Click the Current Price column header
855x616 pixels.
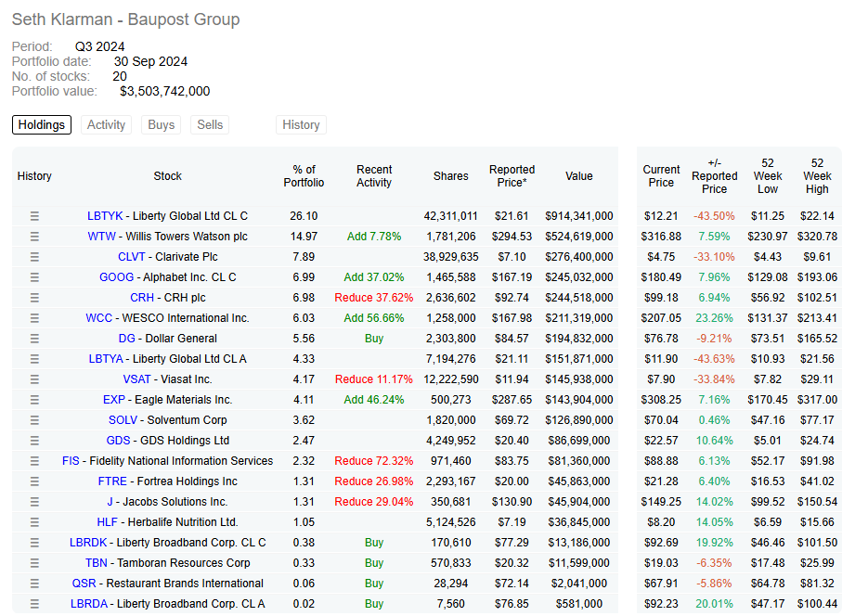pos(661,176)
